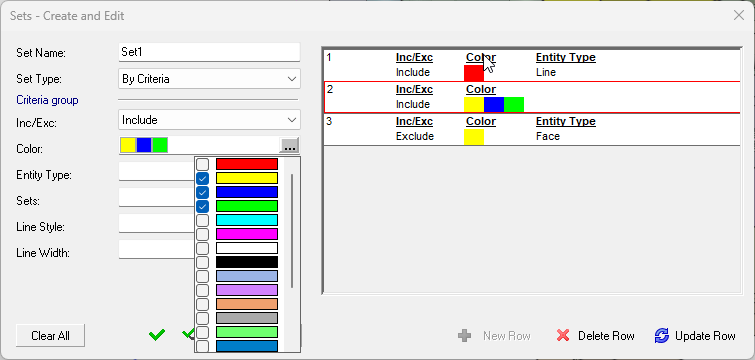Click the Inc/Exc header in row 1

(x=414, y=58)
